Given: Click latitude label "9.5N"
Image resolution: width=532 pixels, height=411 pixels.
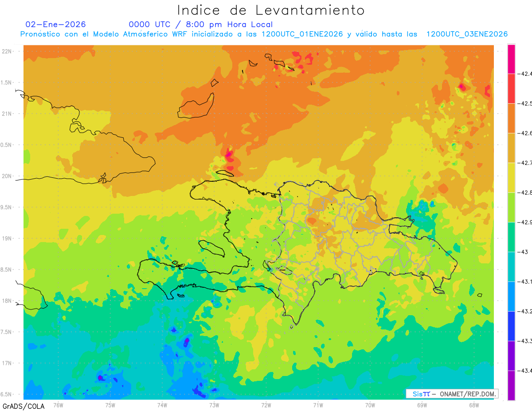Looking at the screenshot, I should pos(7,207).
